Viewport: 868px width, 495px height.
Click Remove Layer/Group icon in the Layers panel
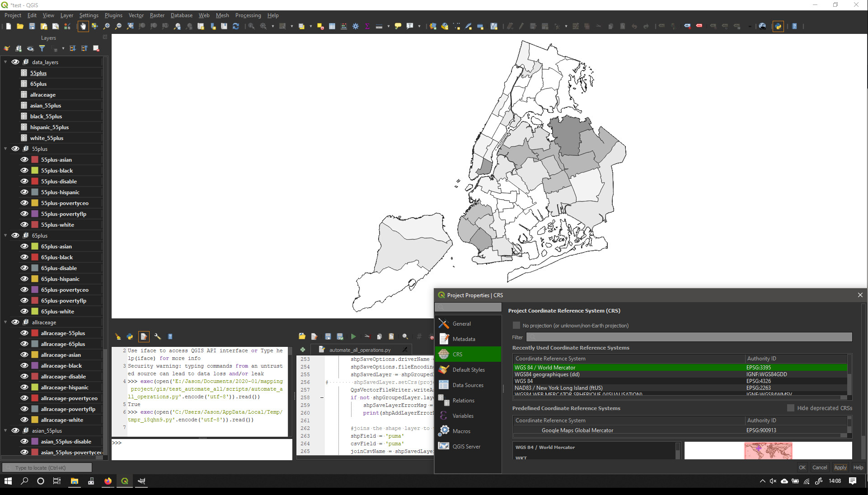pyautogui.click(x=96, y=48)
